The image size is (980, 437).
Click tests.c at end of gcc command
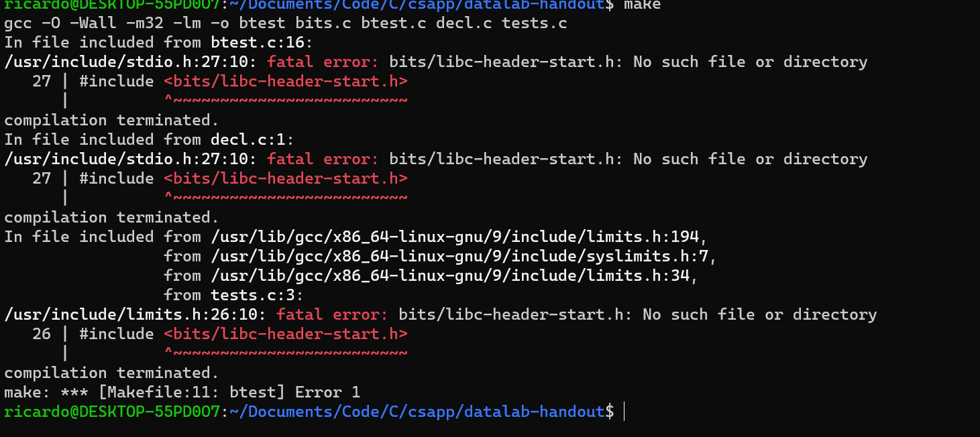pyautogui.click(x=534, y=23)
